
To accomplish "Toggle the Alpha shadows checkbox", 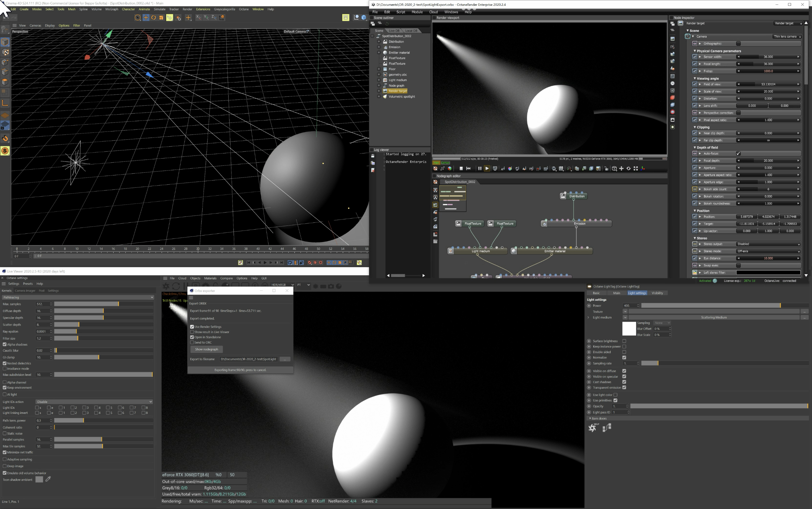I will [5, 345].
